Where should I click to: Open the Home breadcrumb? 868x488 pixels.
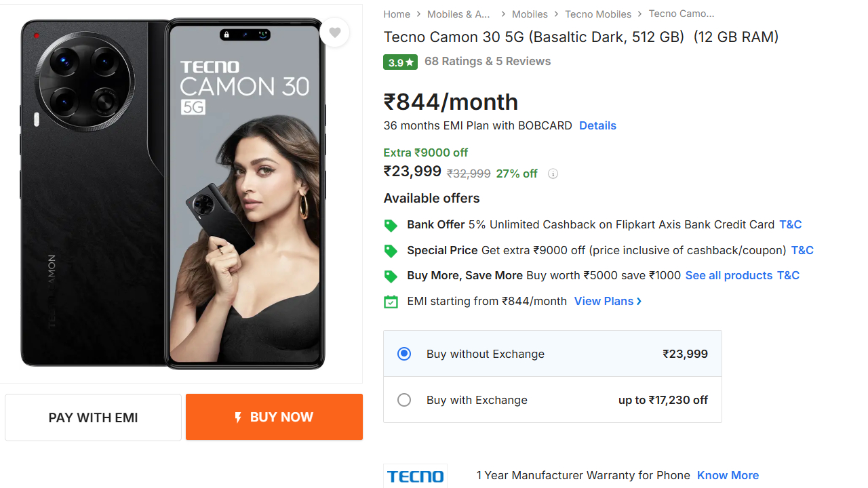[397, 14]
